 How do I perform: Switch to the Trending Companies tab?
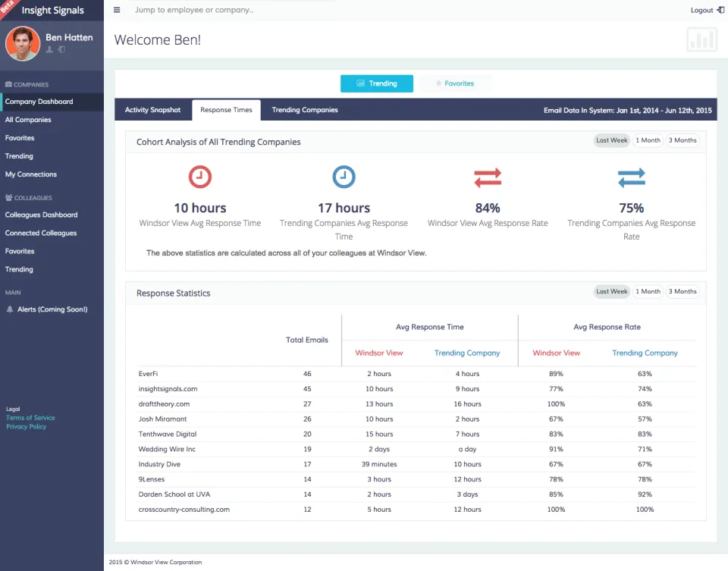[x=305, y=110]
